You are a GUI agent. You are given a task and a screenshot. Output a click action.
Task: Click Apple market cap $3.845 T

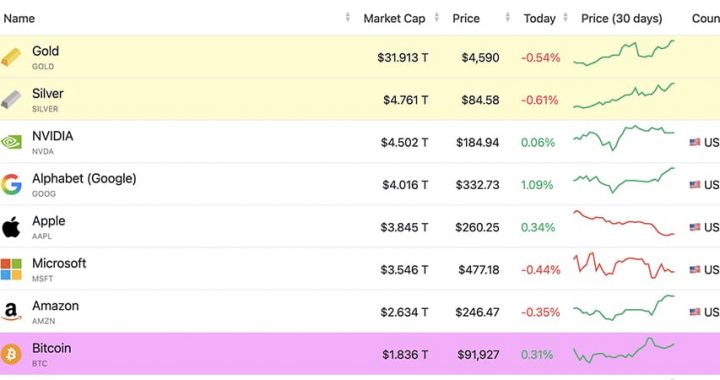tap(404, 227)
